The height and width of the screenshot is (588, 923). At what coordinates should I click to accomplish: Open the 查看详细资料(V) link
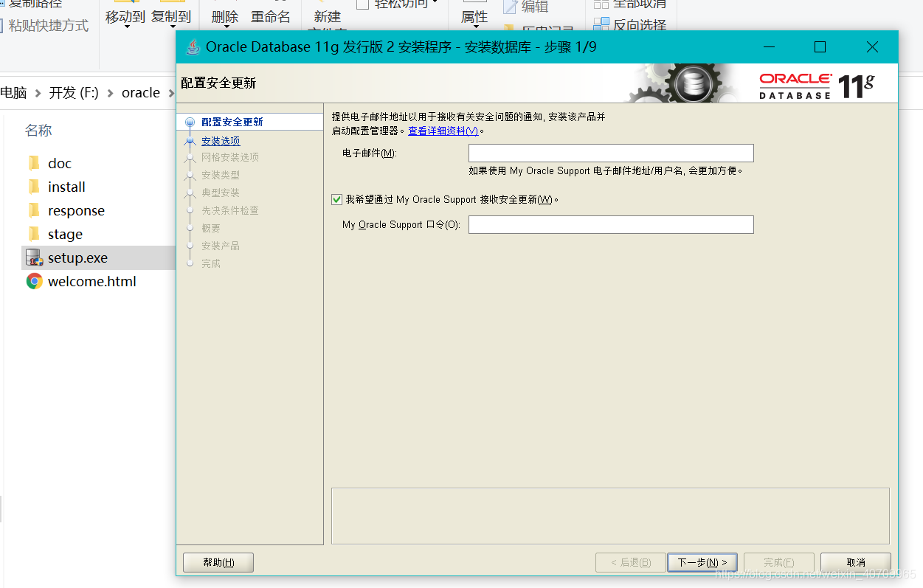tap(443, 131)
